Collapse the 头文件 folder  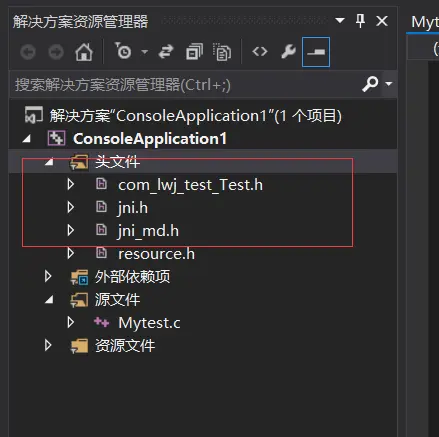point(49,162)
